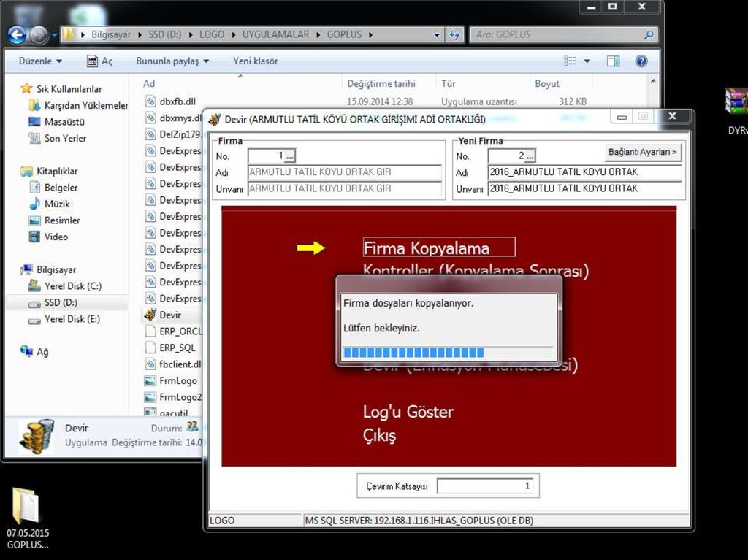Screen dimensions: 748x560
Task: Expand the Bununla paylaş dropdown
Action: [x=172, y=61]
